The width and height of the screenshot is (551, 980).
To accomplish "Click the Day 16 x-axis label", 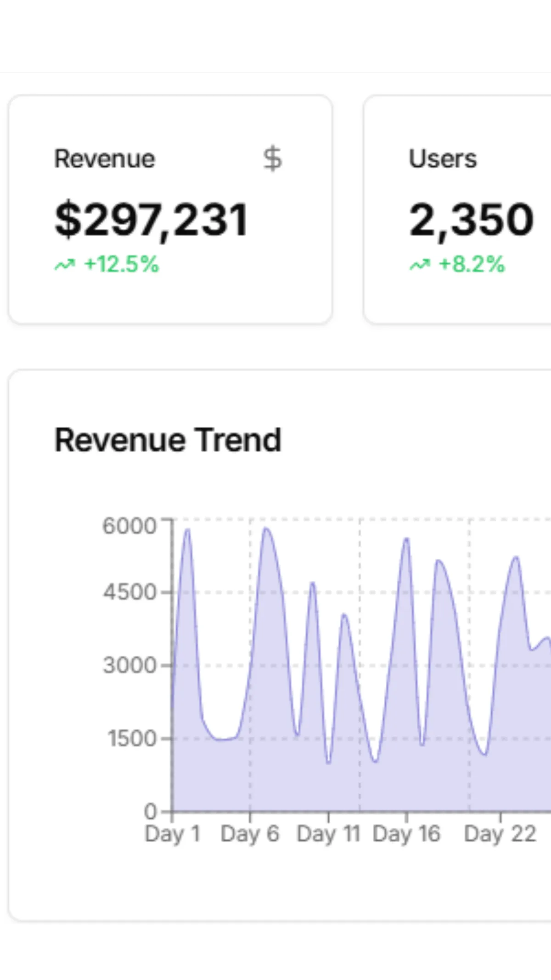I will 406,834.
